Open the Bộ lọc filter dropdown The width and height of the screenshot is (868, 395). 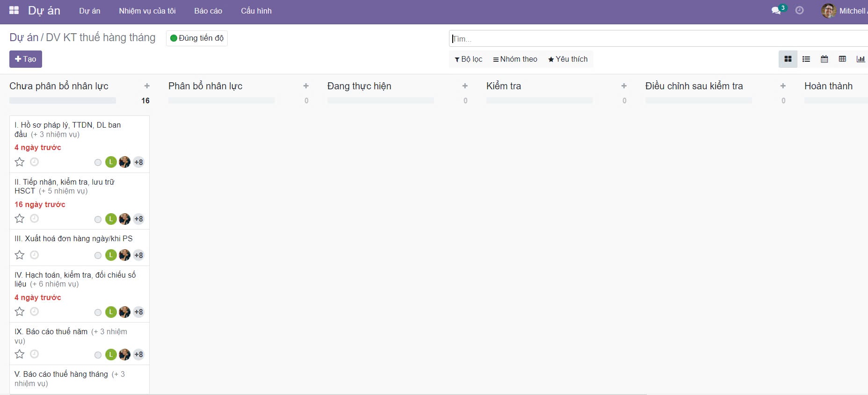click(x=468, y=59)
